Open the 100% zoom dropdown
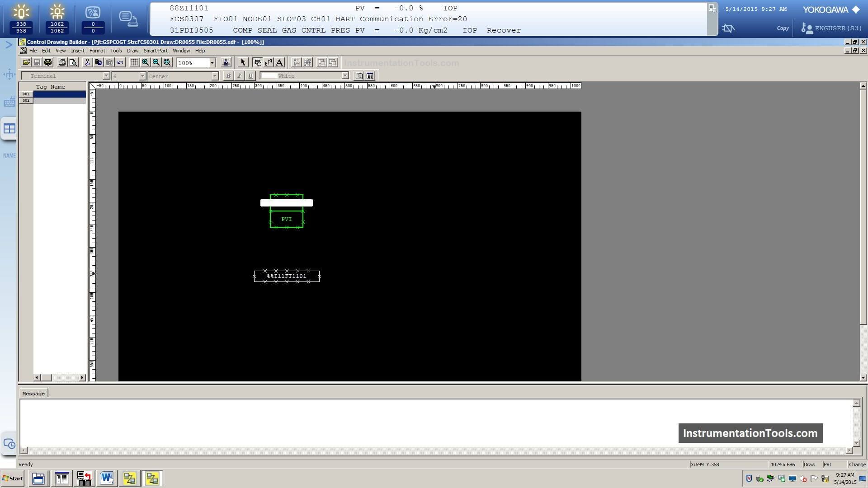This screenshot has height=488, width=868. (212, 63)
